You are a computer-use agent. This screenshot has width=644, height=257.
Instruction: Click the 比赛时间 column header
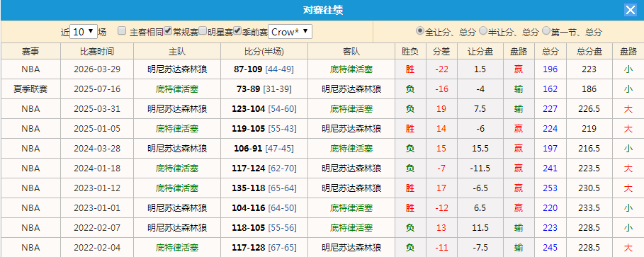tap(97, 51)
